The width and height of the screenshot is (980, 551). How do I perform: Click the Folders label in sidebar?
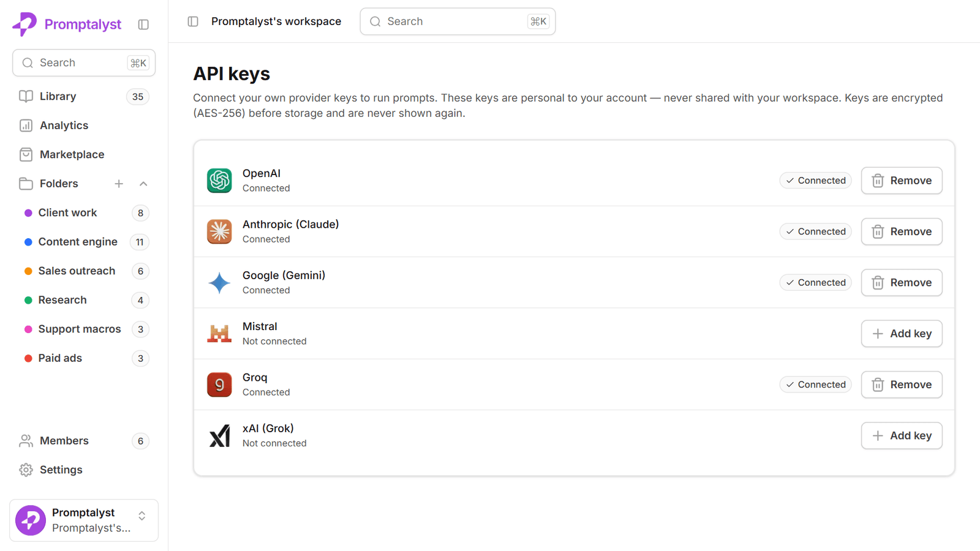[x=59, y=184]
